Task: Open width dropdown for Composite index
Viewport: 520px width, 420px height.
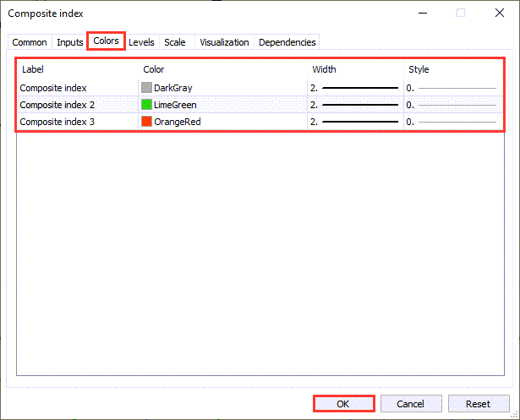Action: (x=355, y=88)
